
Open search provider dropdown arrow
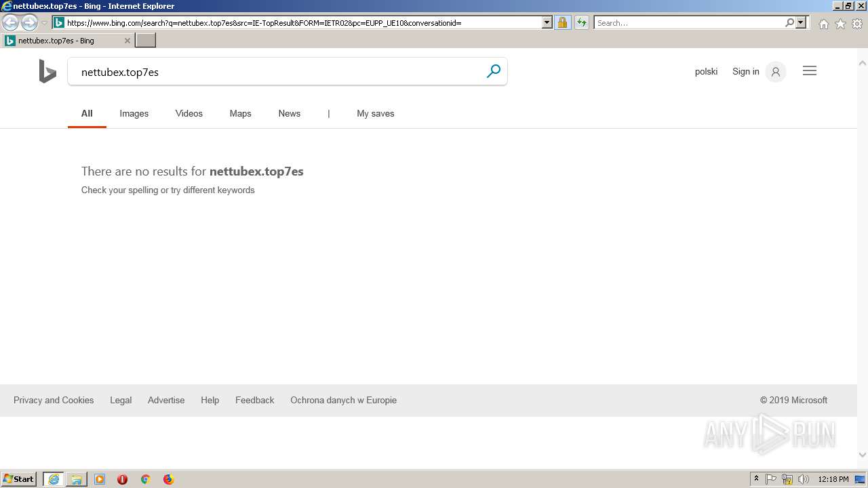click(x=801, y=23)
